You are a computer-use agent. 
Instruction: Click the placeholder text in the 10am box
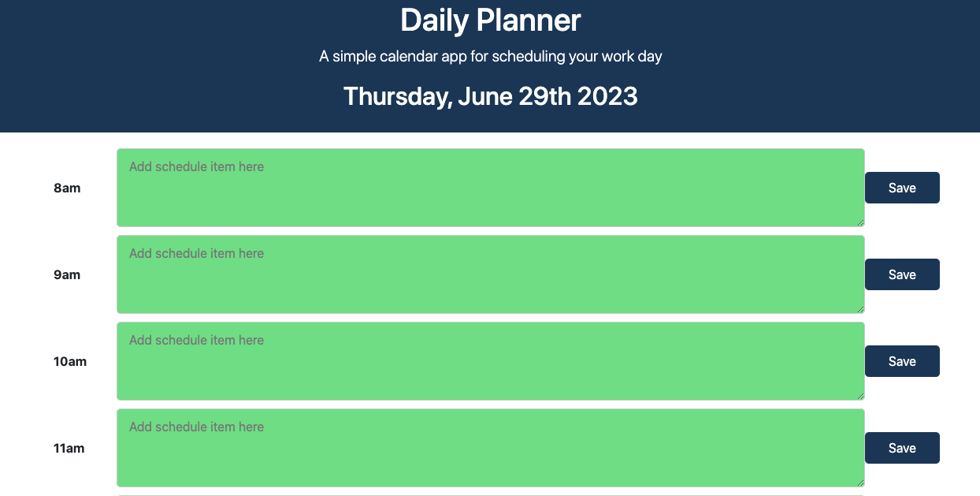[x=195, y=340]
